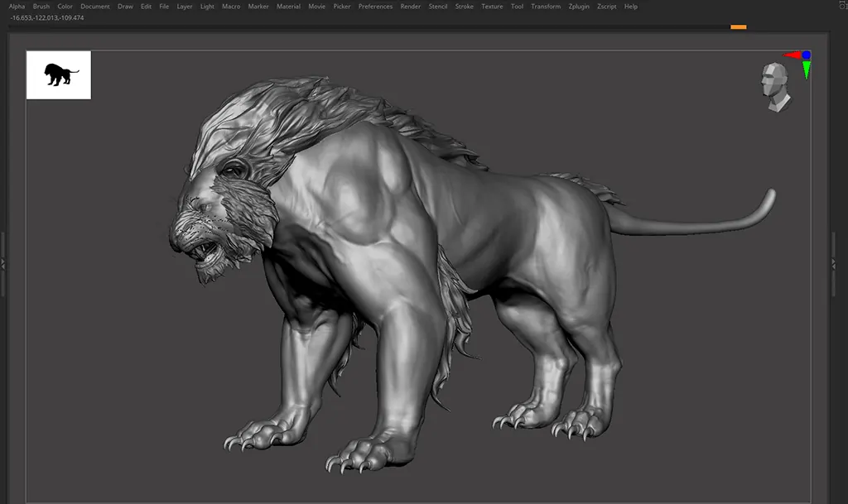Open the Draw menu
Screen dimensions: 848x504
[x=125, y=7]
